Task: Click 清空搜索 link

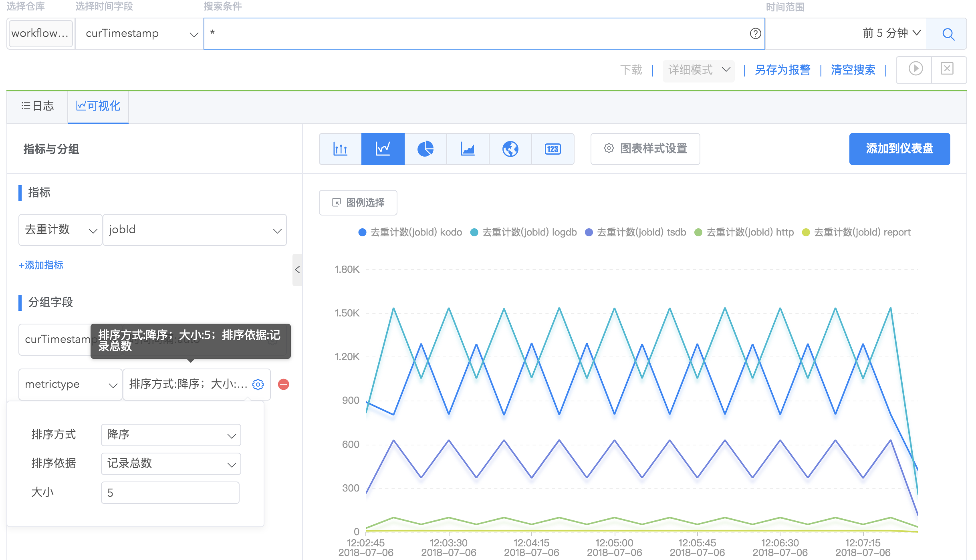Action: [853, 71]
